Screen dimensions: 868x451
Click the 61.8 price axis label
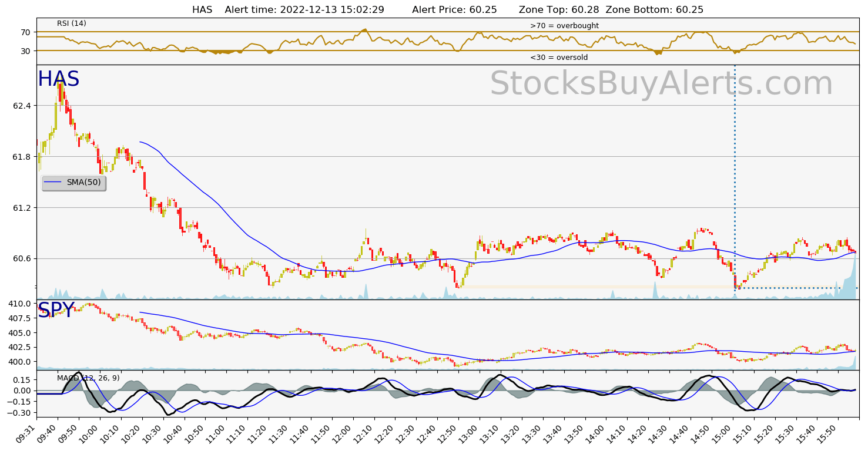click(22, 157)
